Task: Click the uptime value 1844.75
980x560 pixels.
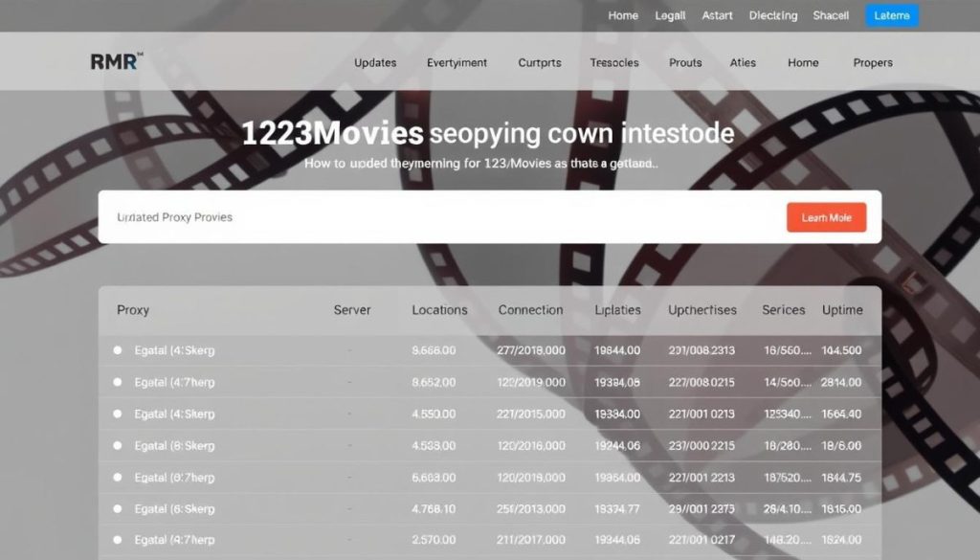Action: coord(841,478)
